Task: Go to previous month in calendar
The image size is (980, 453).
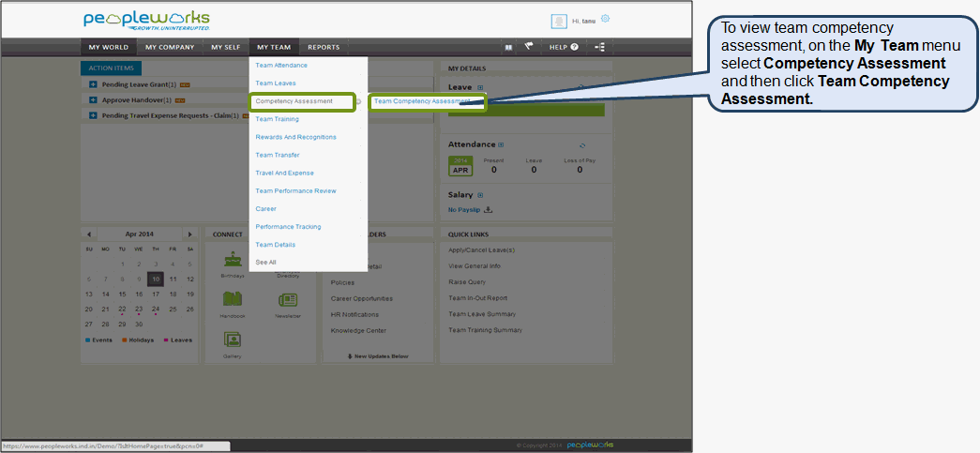Action: point(89,234)
